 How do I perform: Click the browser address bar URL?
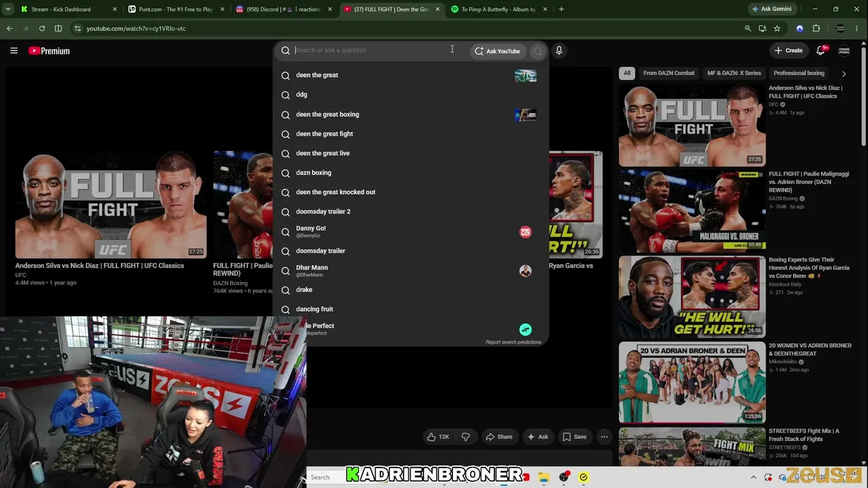[136, 28]
